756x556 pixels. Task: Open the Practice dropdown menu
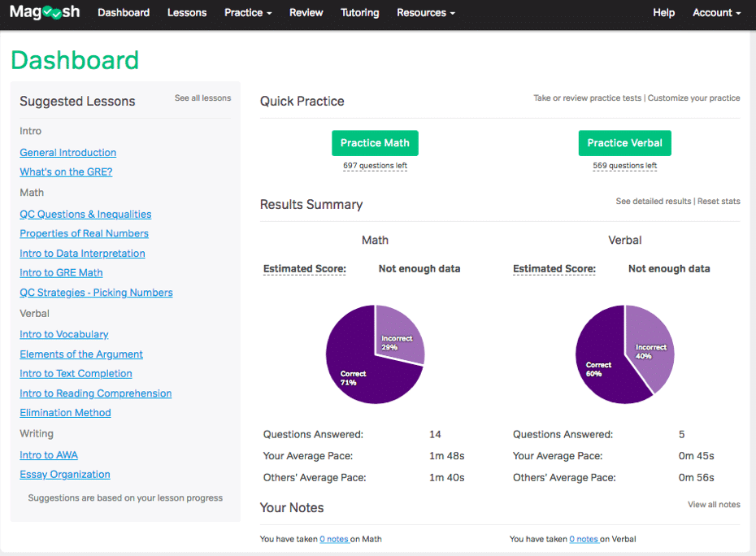[x=248, y=13]
